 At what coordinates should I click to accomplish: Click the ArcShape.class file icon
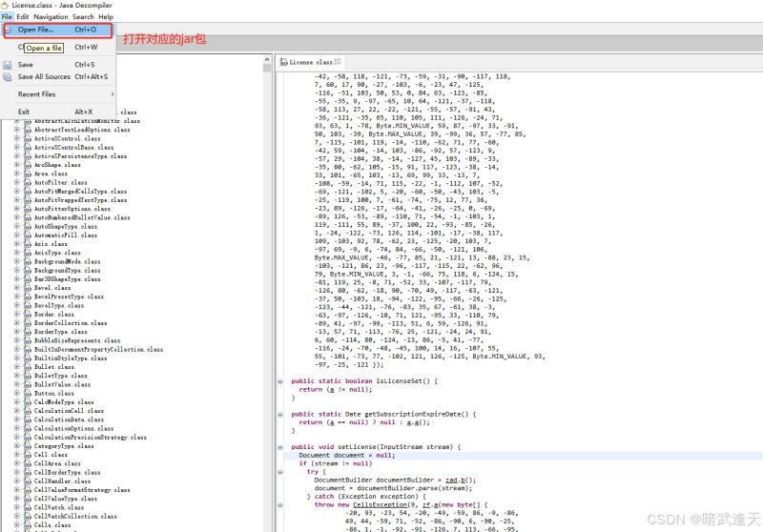[28, 165]
